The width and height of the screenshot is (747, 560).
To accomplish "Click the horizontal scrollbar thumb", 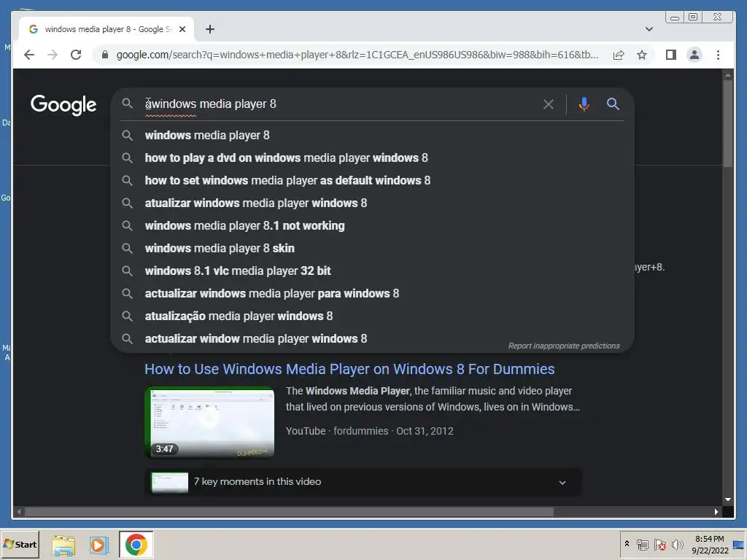I will 289,512.
